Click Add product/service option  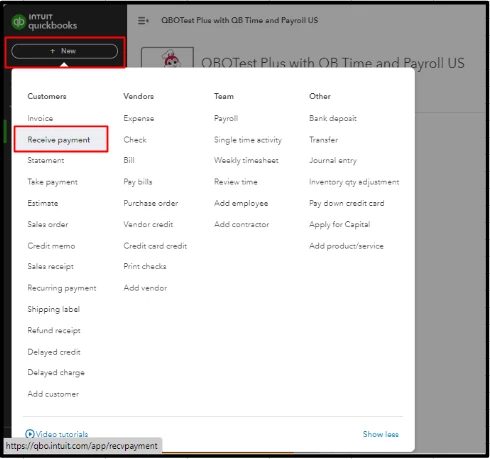346,246
